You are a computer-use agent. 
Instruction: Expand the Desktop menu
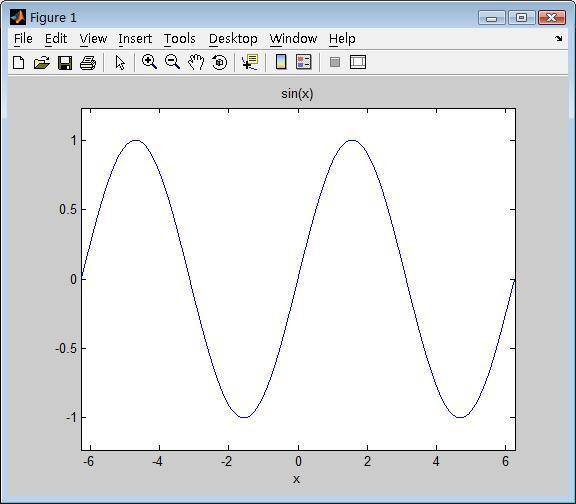233,39
